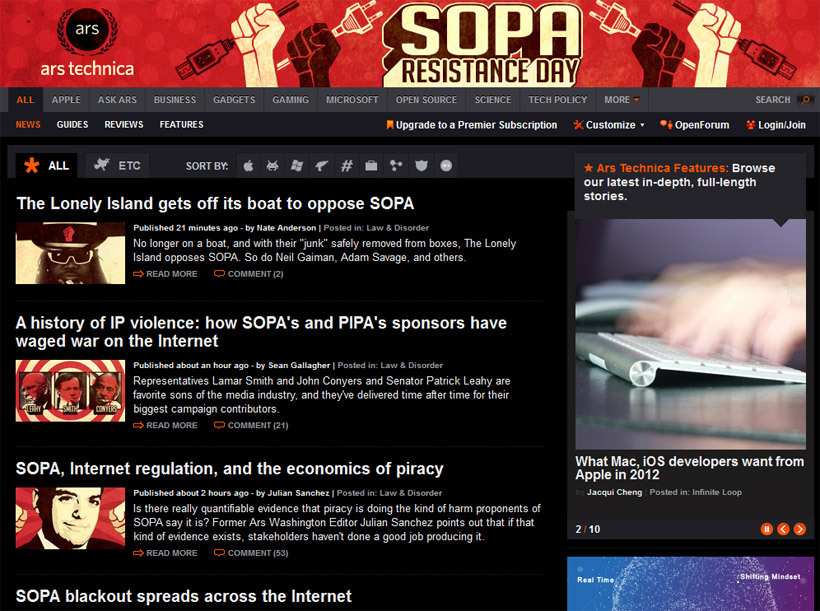Click the Lonely Island article thumbnail

coord(70,253)
